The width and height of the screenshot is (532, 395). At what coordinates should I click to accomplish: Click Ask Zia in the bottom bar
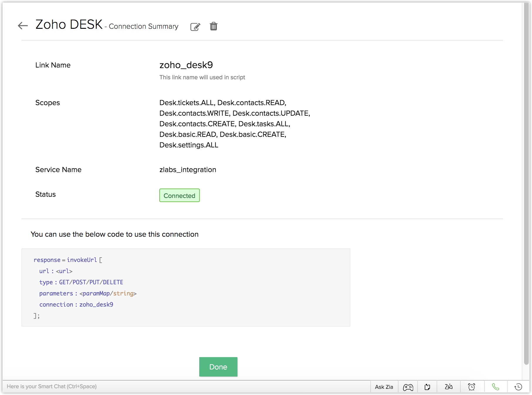tap(384, 387)
